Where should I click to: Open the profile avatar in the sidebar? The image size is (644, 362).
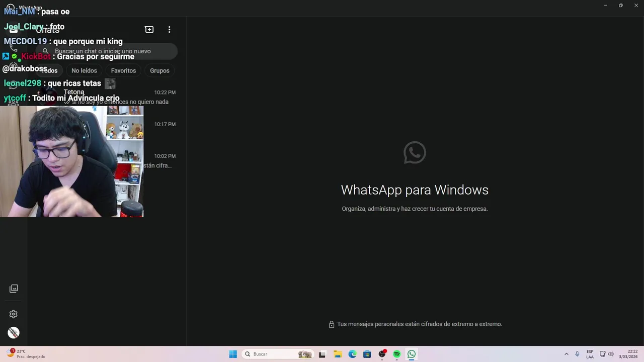click(x=14, y=332)
